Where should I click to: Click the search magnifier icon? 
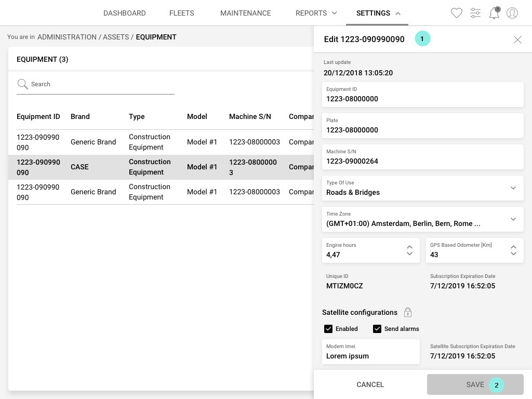[22, 84]
